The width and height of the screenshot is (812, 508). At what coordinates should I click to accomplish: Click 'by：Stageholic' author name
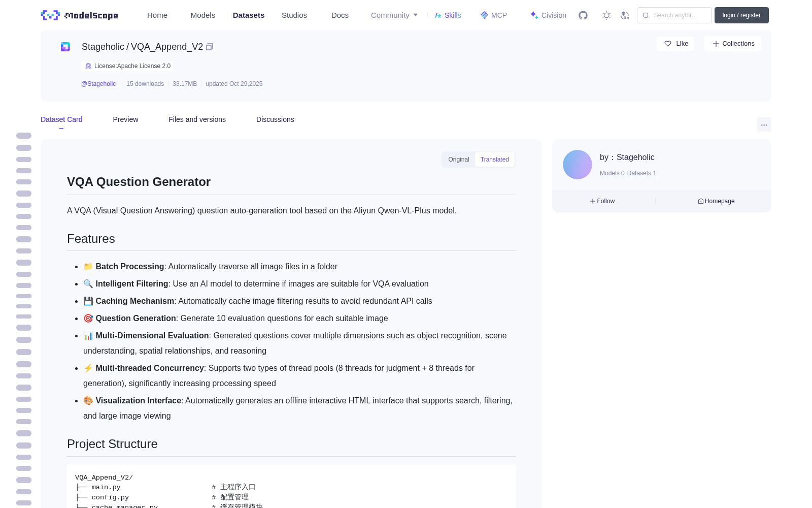(627, 157)
